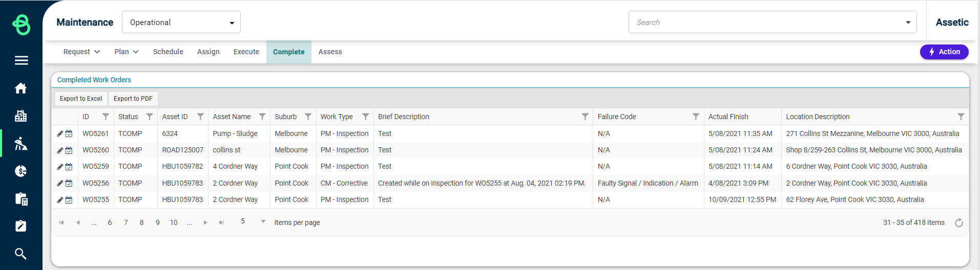Screen dimensions: 980x270
Task: Switch to the Assess tab
Action: [x=330, y=52]
